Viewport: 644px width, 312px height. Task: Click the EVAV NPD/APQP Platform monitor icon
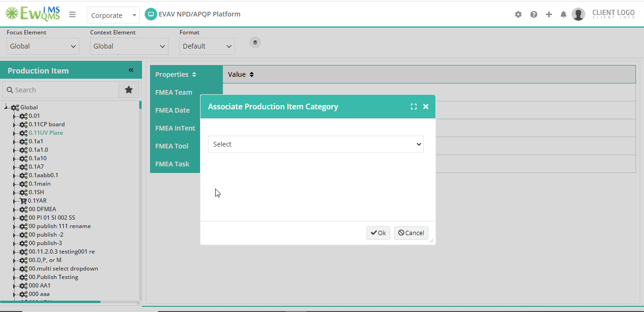(x=151, y=14)
